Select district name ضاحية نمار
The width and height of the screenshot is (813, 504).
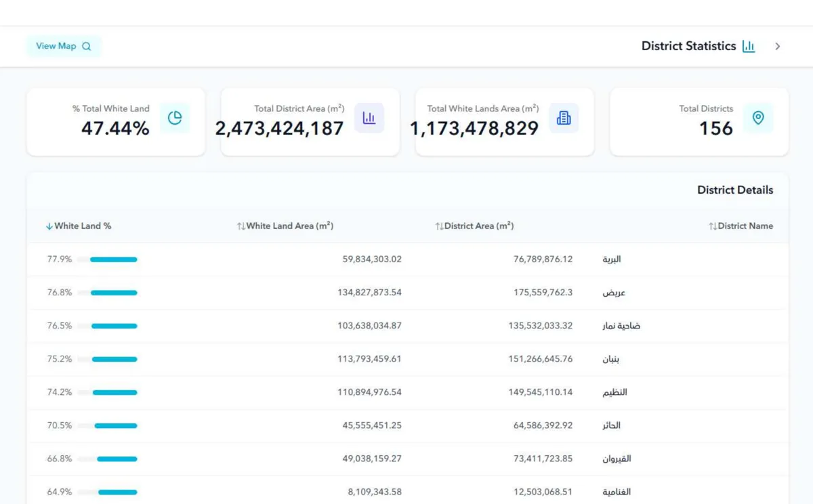coord(621,326)
